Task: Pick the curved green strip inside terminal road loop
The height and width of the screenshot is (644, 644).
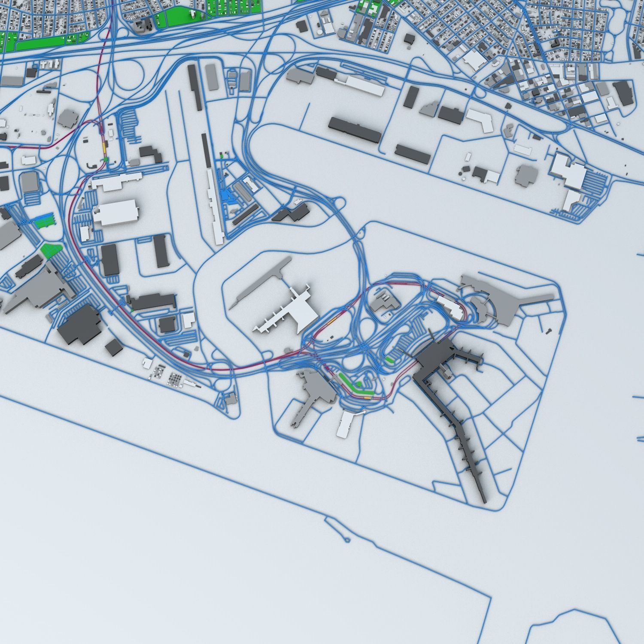Action: pyautogui.click(x=354, y=386)
